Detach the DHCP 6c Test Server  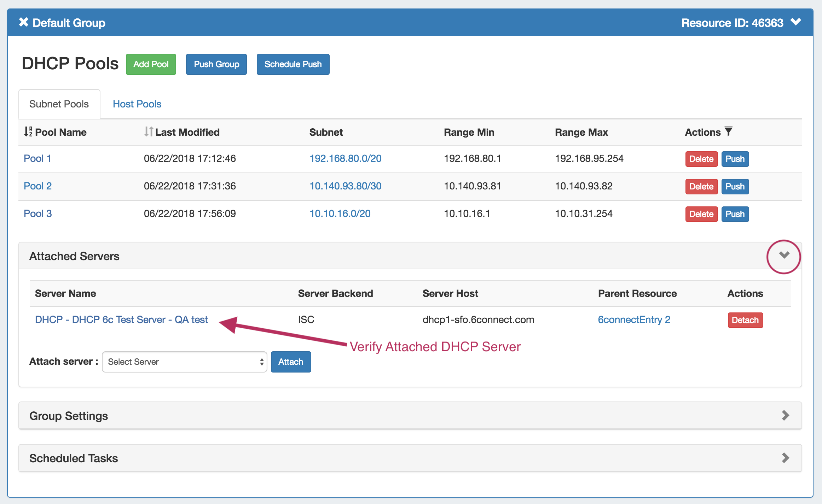pos(745,320)
